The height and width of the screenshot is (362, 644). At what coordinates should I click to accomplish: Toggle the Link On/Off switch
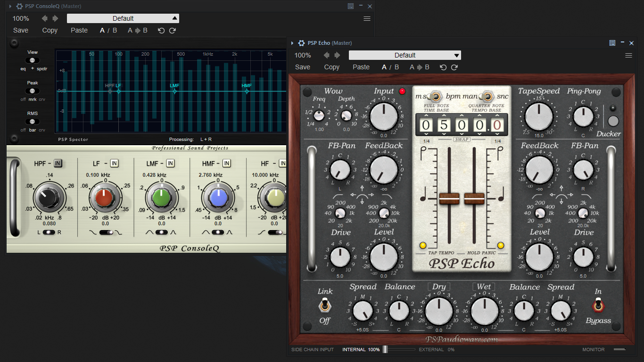(x=325, y=306)
